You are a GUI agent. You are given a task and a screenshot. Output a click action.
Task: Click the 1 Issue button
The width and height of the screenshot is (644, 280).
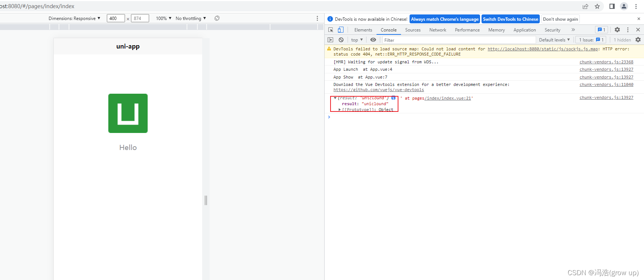tap(591, 40)
